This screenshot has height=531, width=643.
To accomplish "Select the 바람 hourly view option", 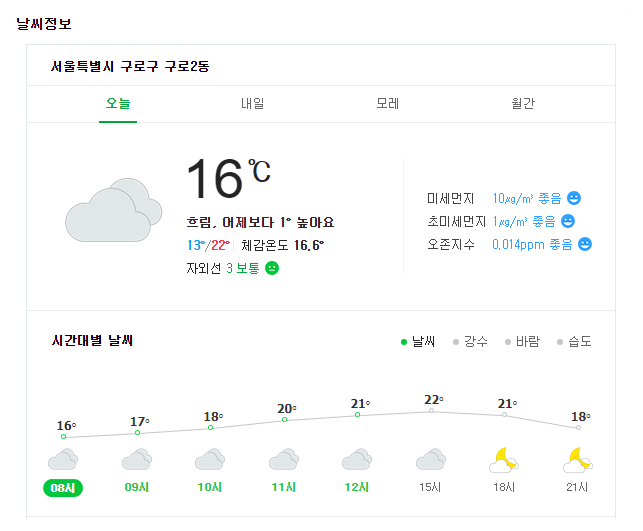I will coord(522,341).
